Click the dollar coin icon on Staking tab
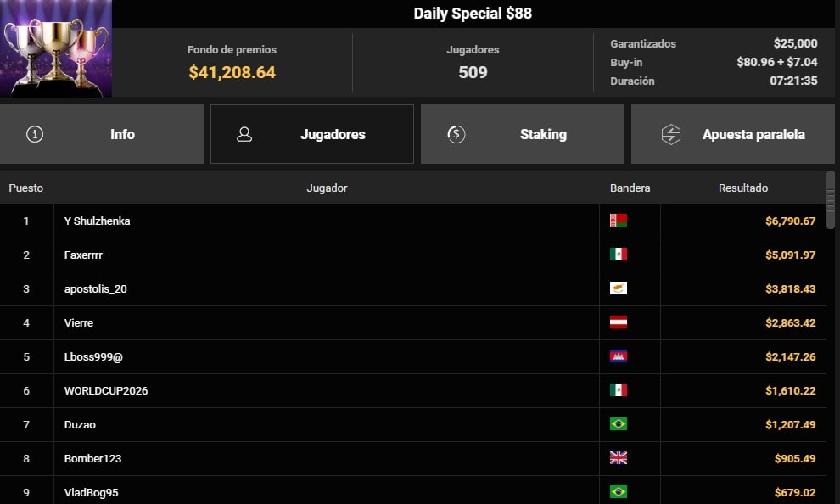This screenshot has width=840, height=504. tap(456, 133)
